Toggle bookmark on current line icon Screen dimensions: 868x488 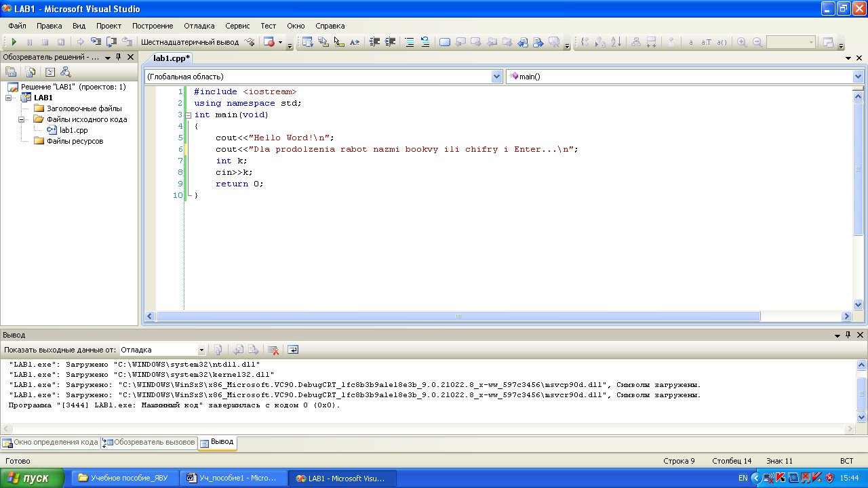coord(445,42)
